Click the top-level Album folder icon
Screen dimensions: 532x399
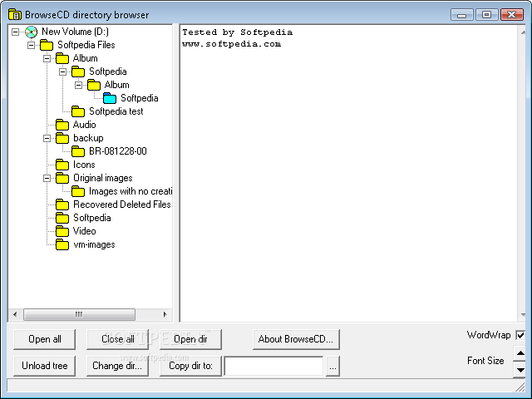[x=62, y=58]
